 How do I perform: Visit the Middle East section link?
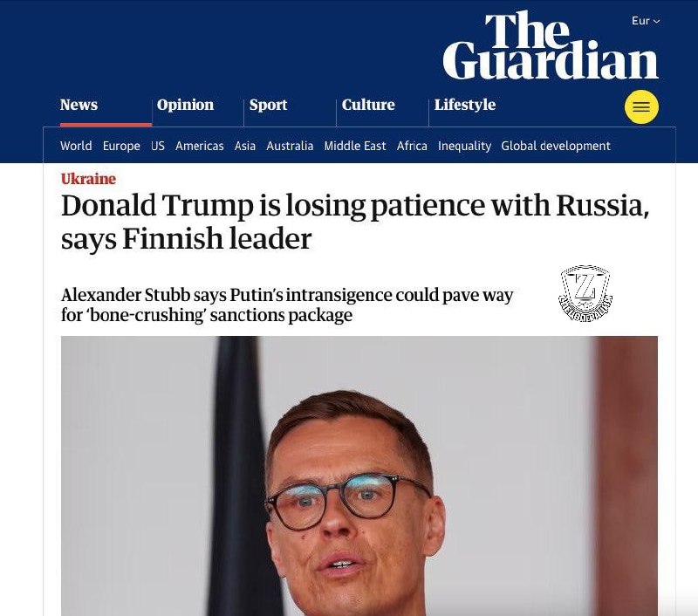tap(355, 146)
